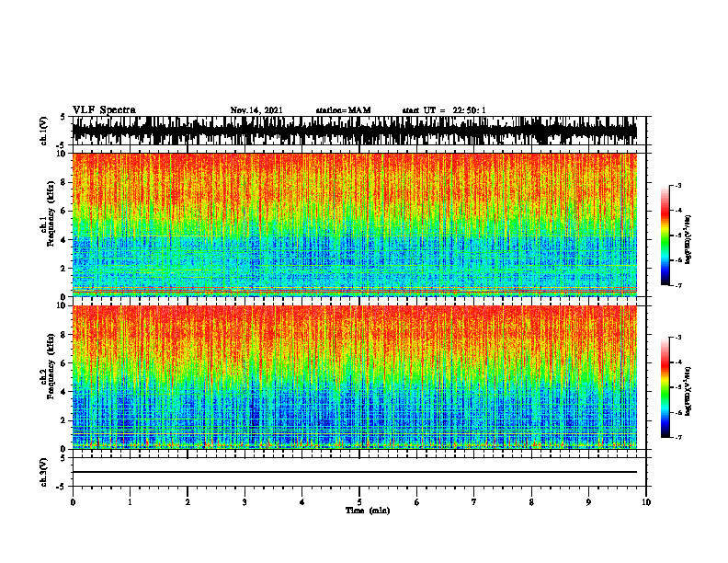This screenshot has height=563, width=728.
Task: Click the 4 minute tick label
Action: coord(301,502)
